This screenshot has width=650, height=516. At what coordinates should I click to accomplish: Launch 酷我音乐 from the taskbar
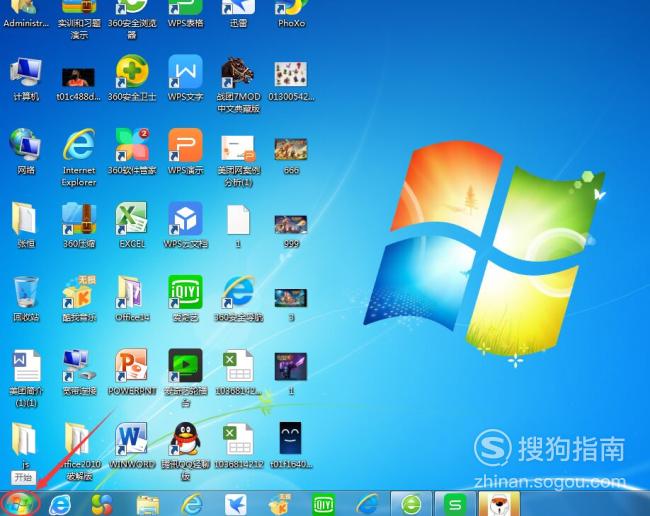(x=280, y=505)
